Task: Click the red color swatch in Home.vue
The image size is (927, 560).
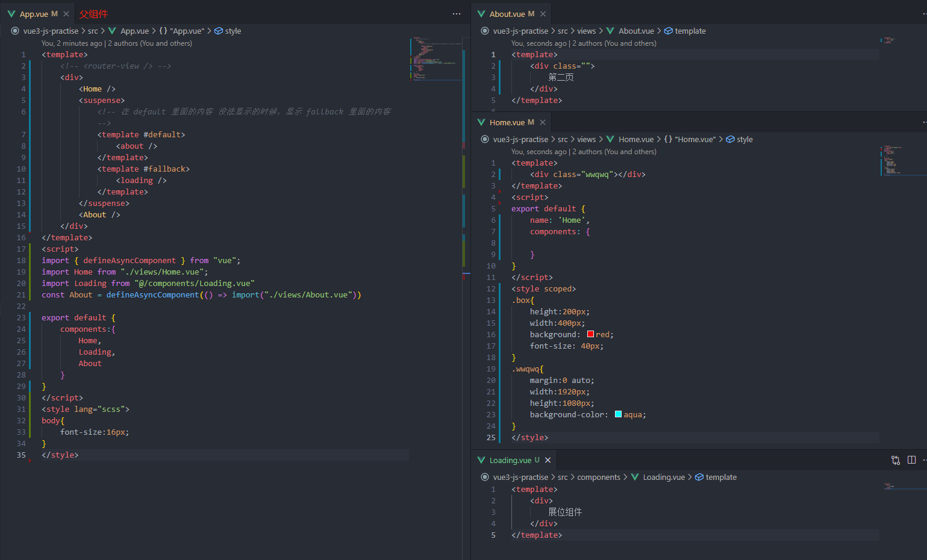Action: click(x=590, y=334)
